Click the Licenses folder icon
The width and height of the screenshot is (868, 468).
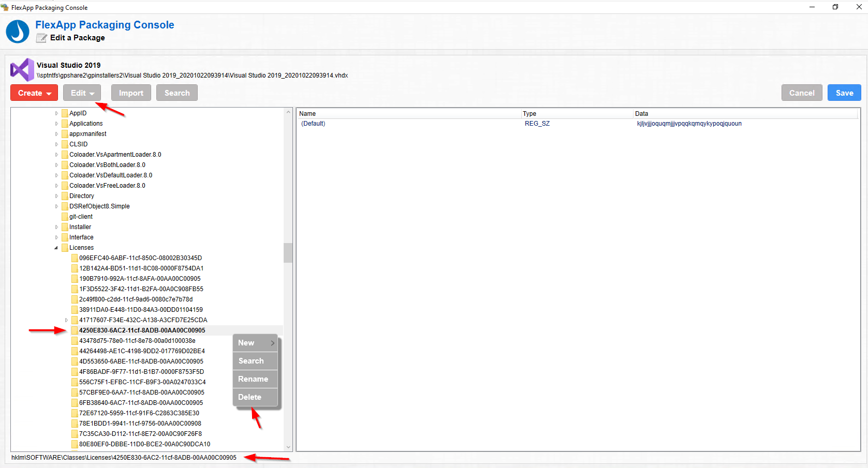point(65,248)
